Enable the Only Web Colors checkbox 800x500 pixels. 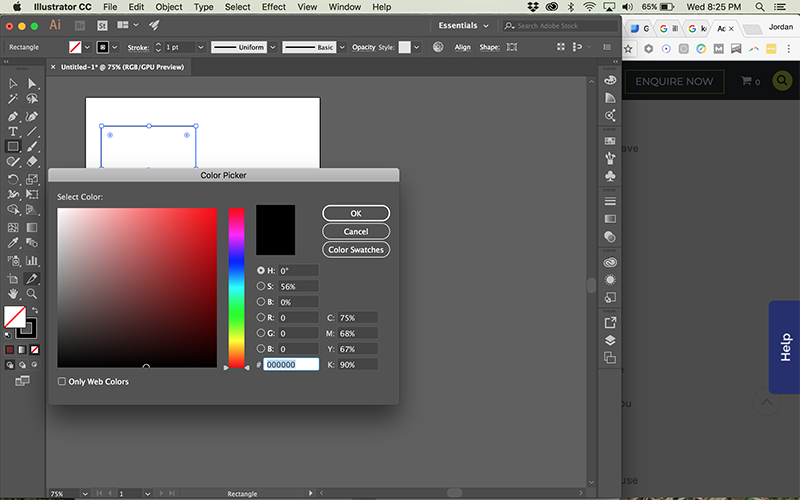[62, 382]
